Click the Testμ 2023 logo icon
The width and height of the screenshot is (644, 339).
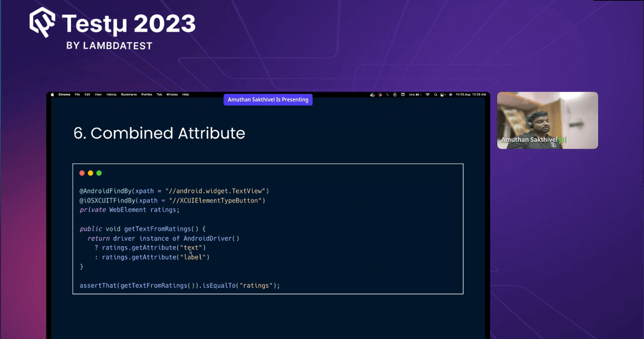coord(42,22)
